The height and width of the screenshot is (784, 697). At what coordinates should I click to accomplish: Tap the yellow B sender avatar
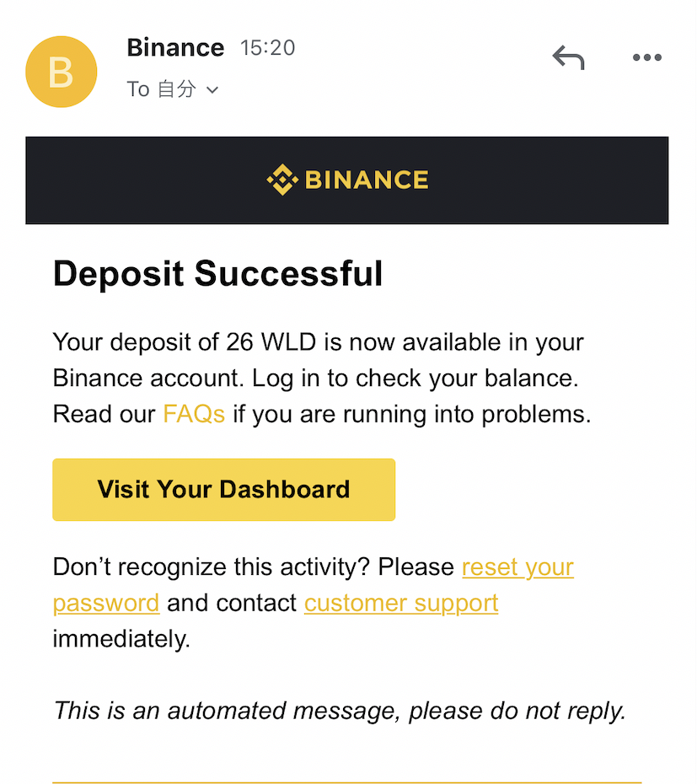(61, 72)
